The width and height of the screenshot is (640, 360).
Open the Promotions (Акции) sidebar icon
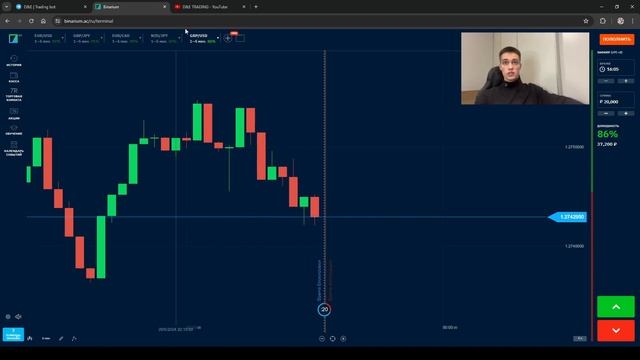click(x=13, y=113)
